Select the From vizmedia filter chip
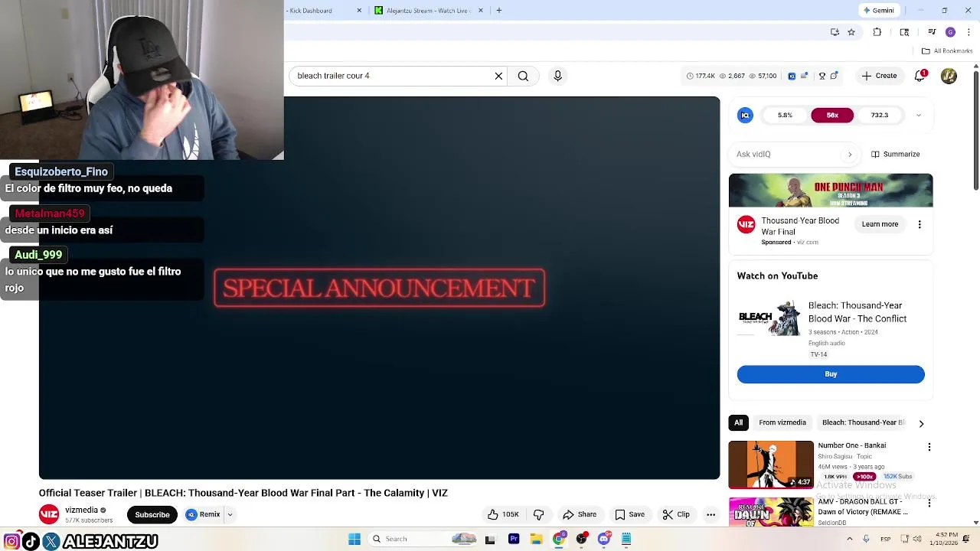This screenshot has height=551, width=980. click(782, 422)
